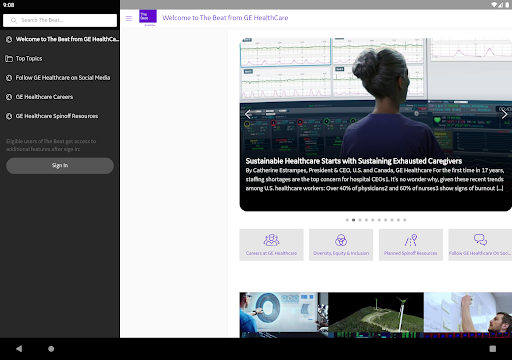512x360 pixels.
Task: Select the third carousel page dot
Action: point(360,220)
